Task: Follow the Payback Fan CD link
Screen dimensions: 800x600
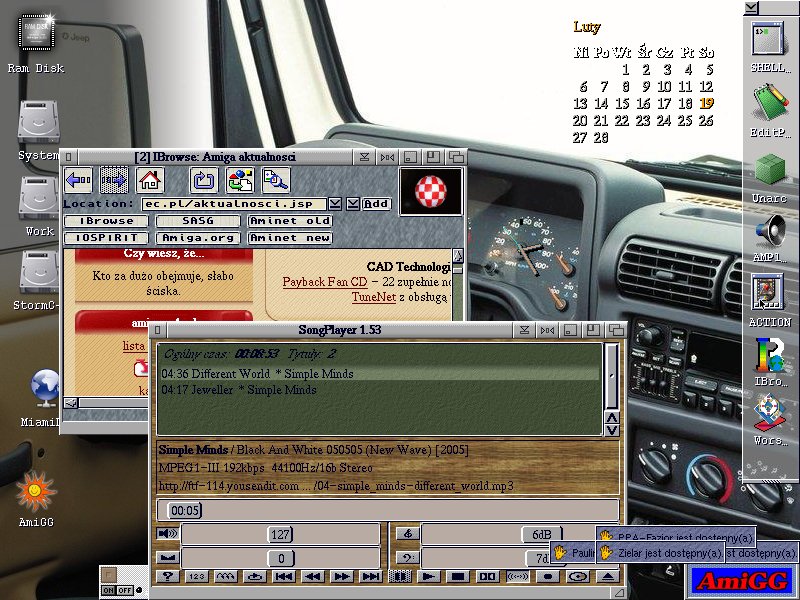Action: [324, 282]
